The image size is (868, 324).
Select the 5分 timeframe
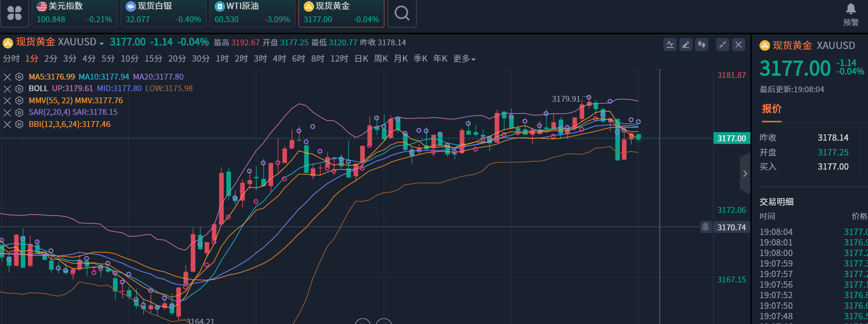(108, 59)
